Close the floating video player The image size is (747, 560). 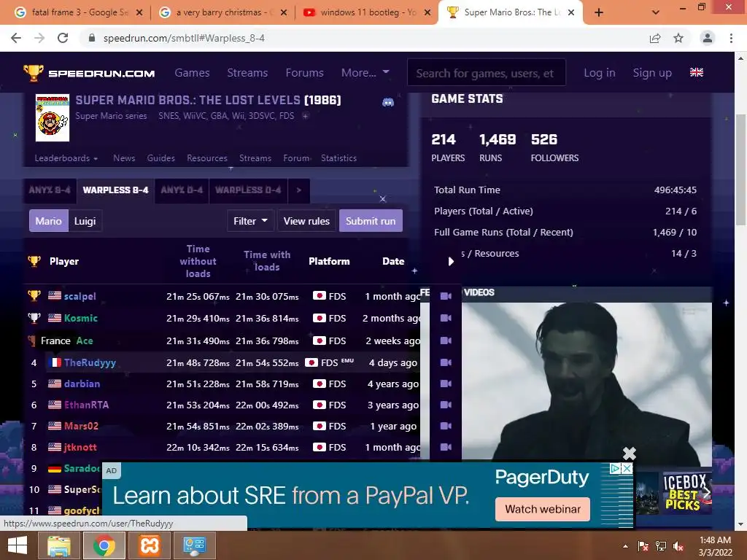coord(630,454)
